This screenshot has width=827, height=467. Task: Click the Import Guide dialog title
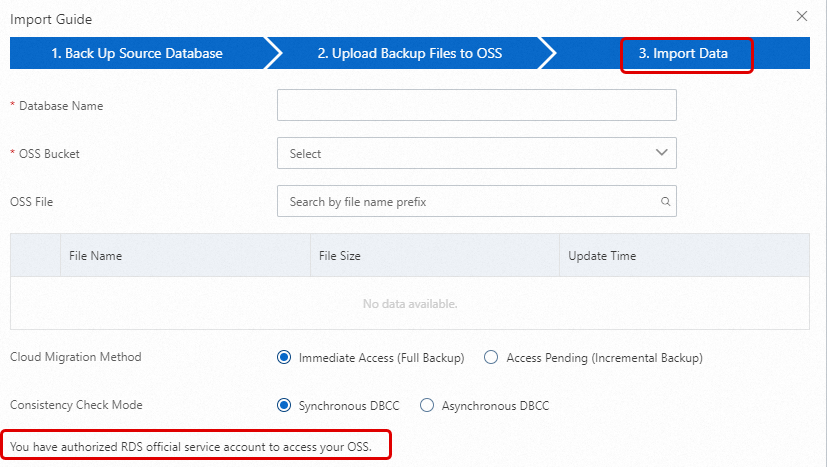pos(49,18)
